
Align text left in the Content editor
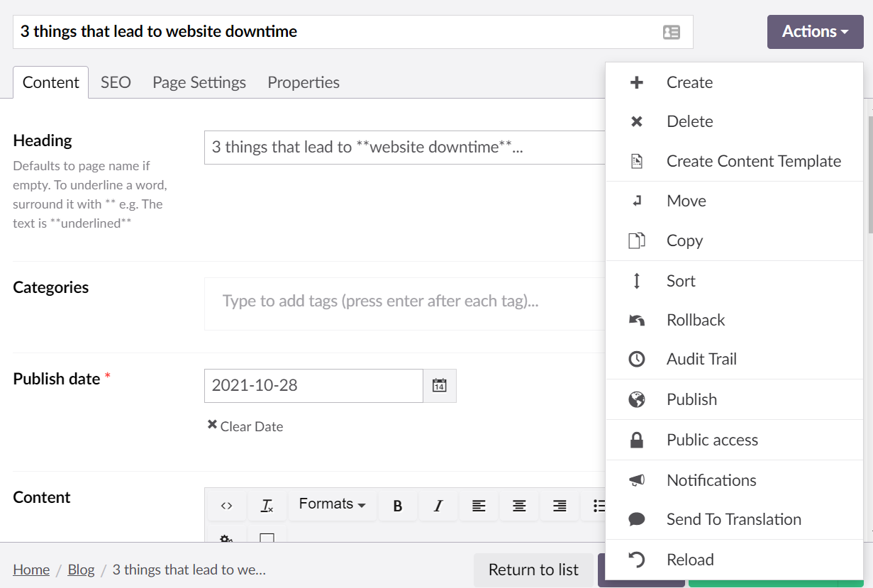[x=479, y=505]
